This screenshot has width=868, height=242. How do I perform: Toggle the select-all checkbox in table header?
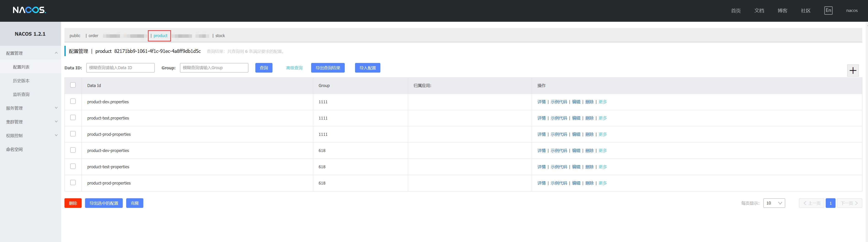click(73, 85)
